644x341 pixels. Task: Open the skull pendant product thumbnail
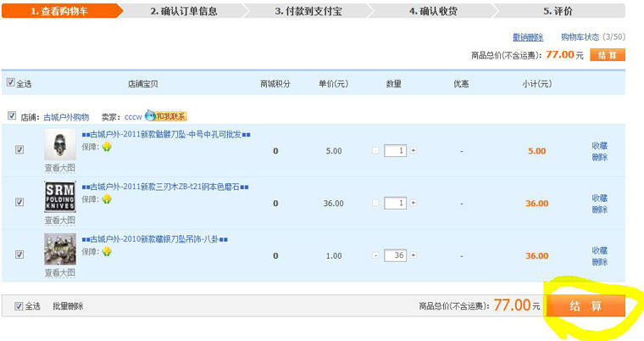pos(59,144)
